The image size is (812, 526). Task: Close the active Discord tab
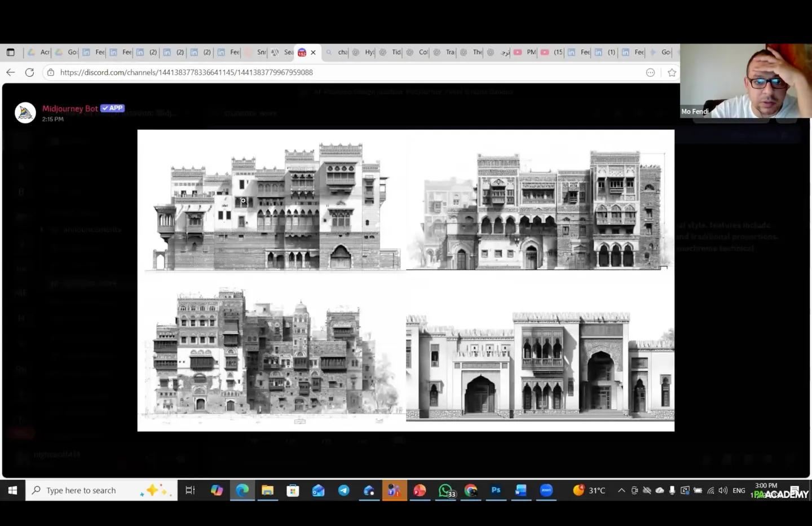click(x=314, y=52)
